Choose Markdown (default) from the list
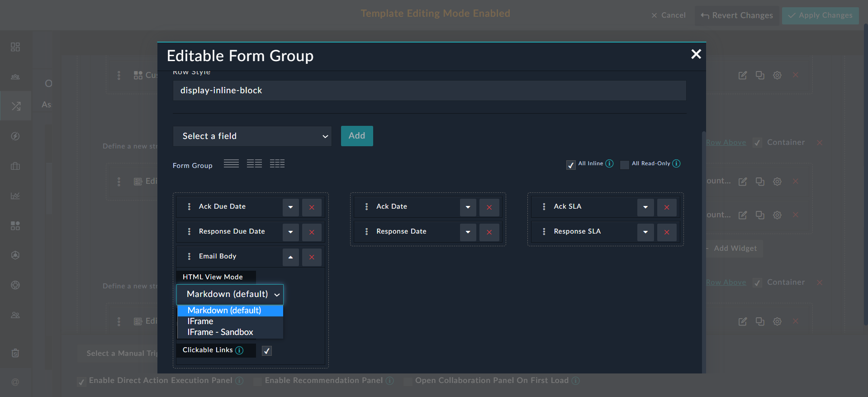This screenshot has width=868, height=397. 230,311
